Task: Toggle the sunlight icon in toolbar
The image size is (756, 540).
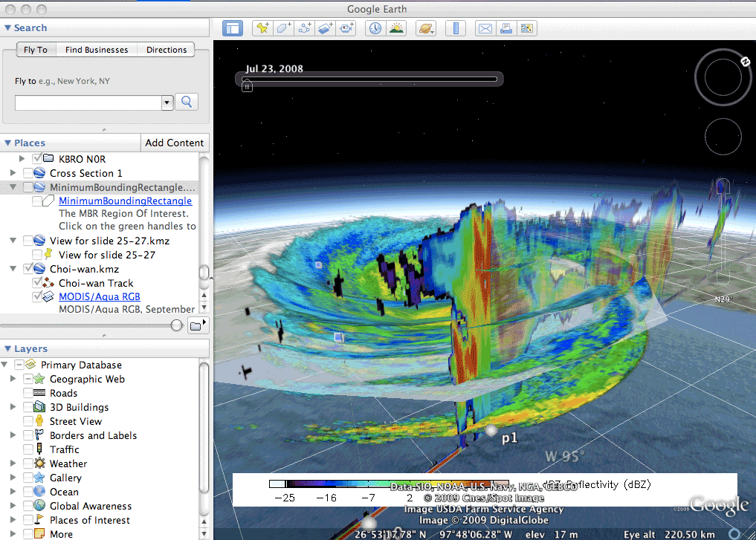Action: coord(396,29)
